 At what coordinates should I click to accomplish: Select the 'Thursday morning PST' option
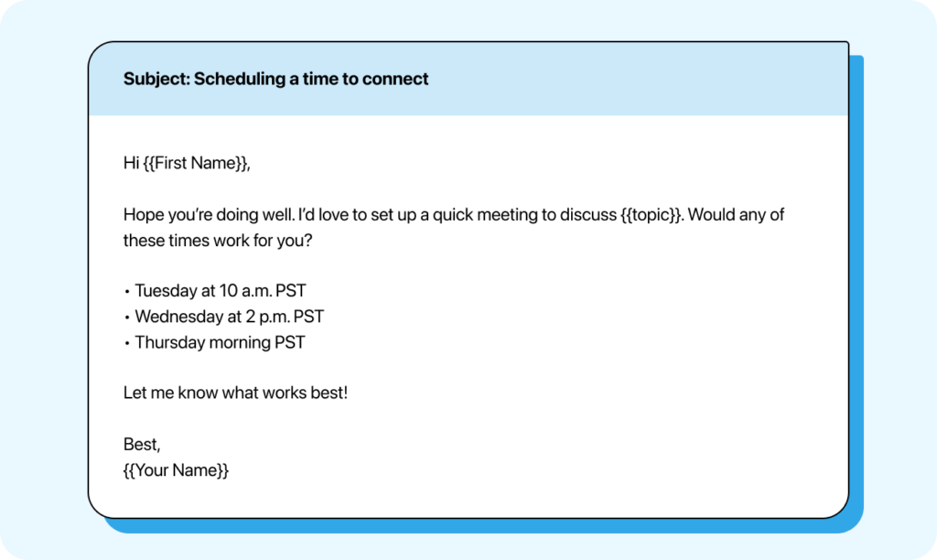coord(220,343)
